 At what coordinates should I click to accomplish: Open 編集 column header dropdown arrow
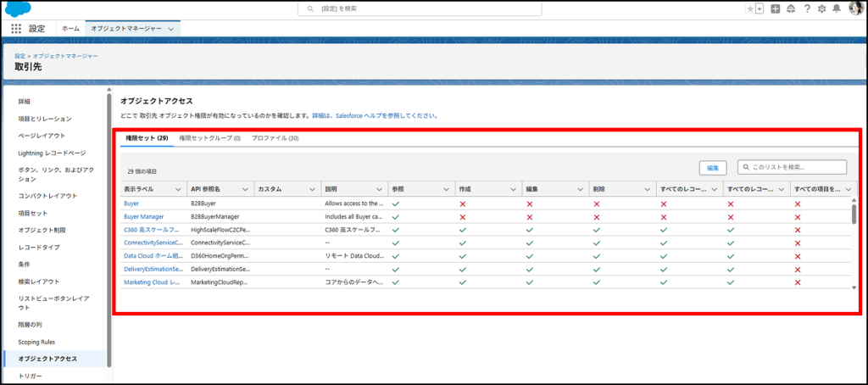click(580, 189)
